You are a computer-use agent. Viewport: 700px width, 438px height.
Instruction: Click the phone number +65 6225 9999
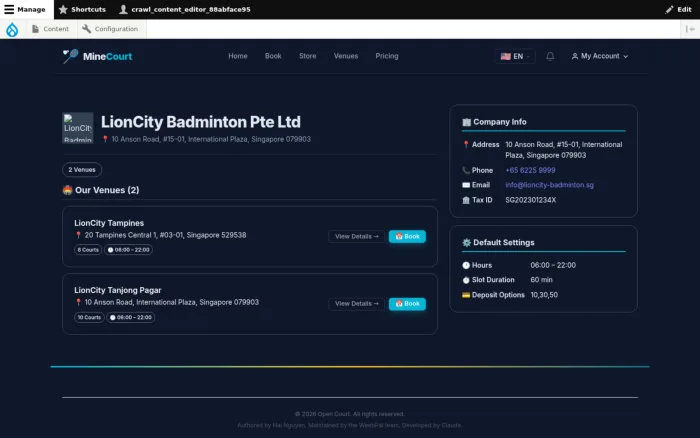click(530, 170)
